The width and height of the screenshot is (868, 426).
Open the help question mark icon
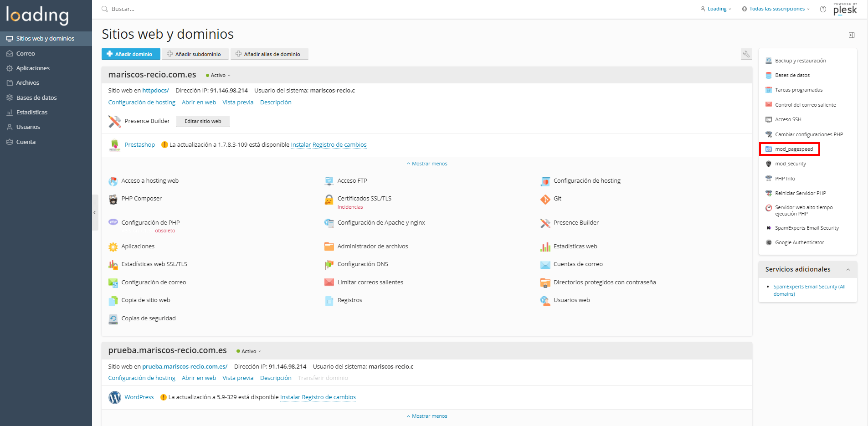[x=823, y=9]
